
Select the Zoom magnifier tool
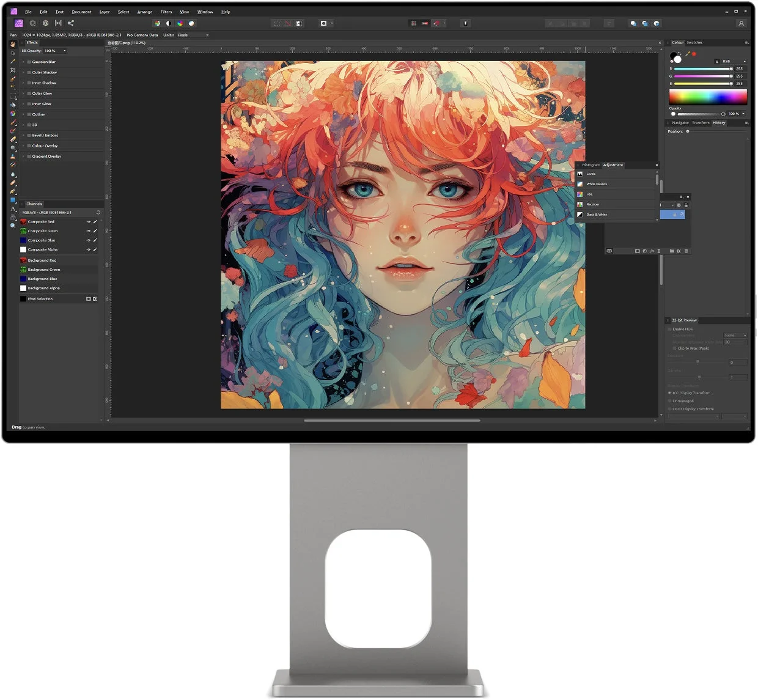click(13, 226)
